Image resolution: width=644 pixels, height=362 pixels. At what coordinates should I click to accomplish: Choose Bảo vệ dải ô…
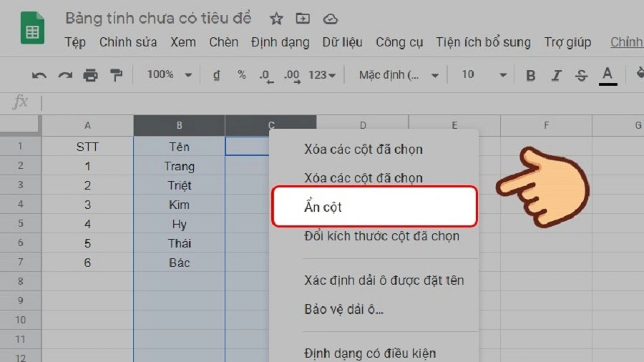pos(343,310)
